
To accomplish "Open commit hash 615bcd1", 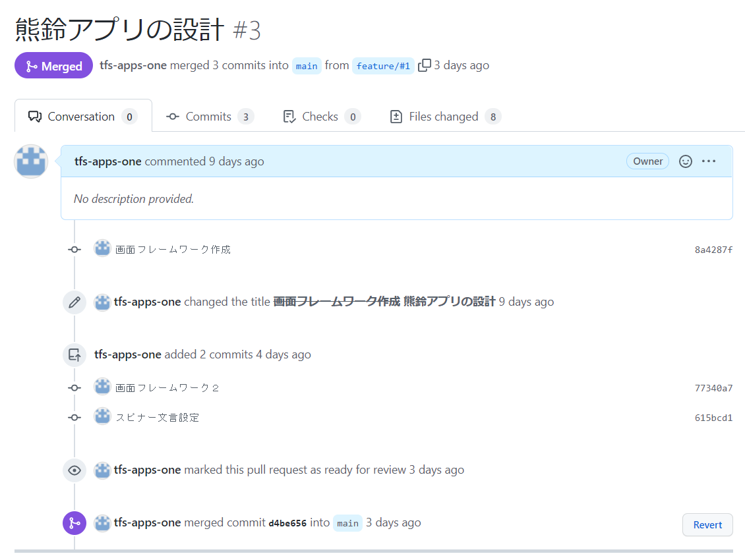I will coord(713,418).
